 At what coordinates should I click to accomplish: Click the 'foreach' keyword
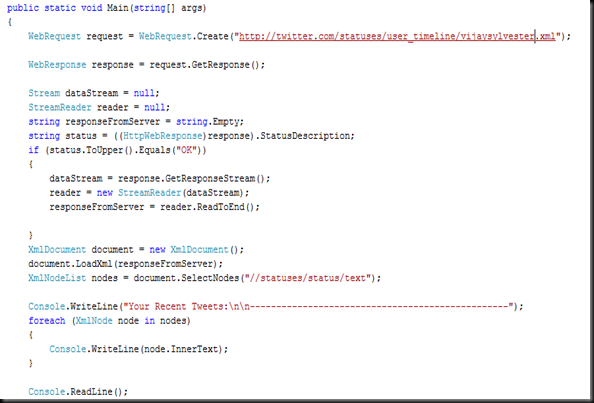point(47,321)
